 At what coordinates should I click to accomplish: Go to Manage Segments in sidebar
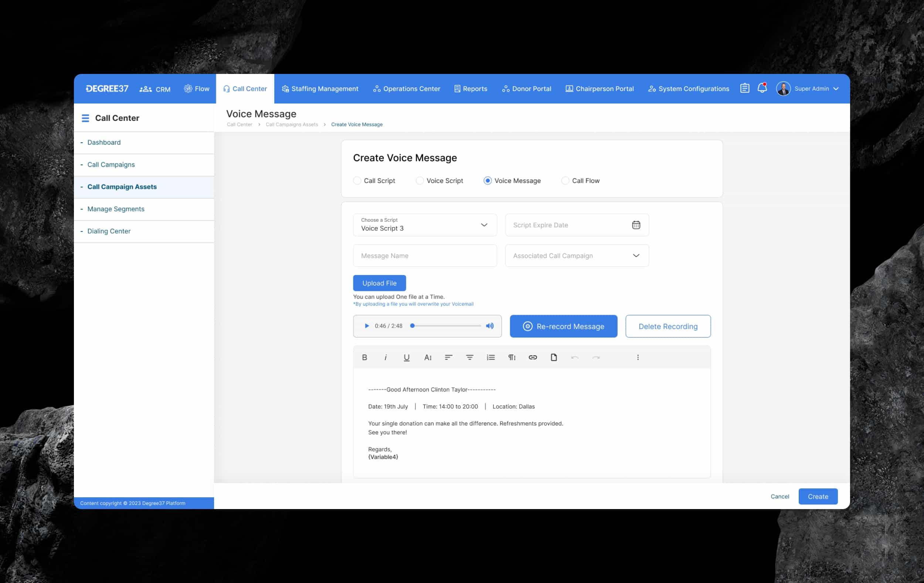coord(116,209)
